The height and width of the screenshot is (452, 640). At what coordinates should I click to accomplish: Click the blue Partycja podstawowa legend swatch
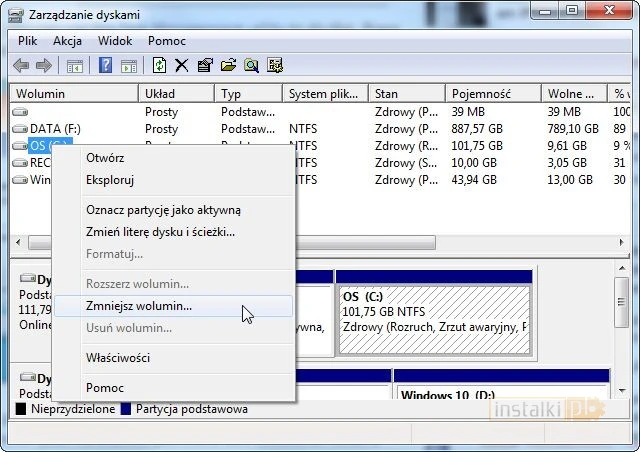point(126,409)
